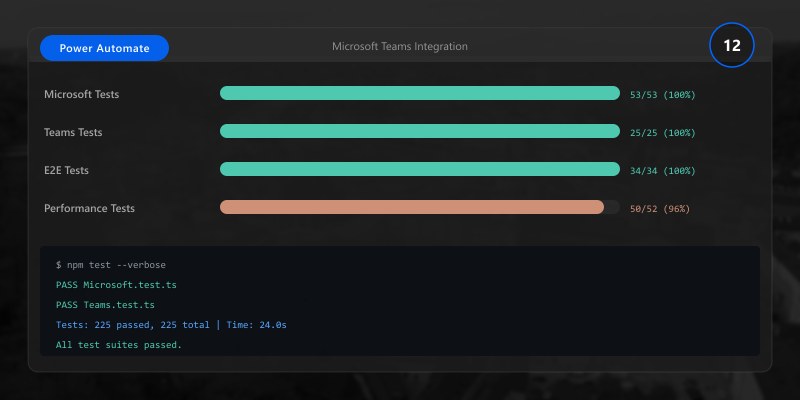Screen dimensions: 800x400
Task: Click the E2E Tests progress bar
Action: pos(420,169)
